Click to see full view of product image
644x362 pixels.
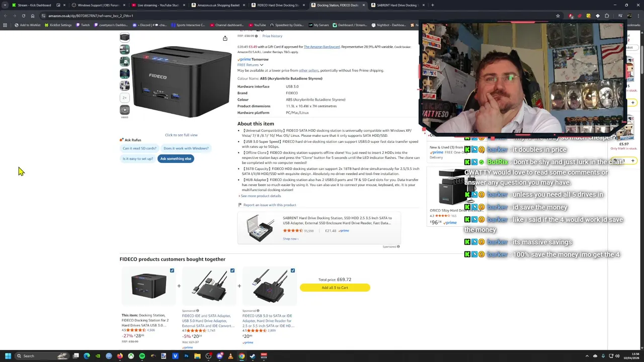point(181,135)
